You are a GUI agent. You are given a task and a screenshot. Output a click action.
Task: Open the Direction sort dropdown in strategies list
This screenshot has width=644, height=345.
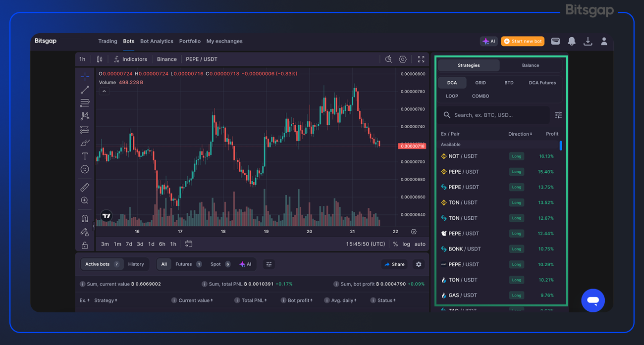(520, 134)
